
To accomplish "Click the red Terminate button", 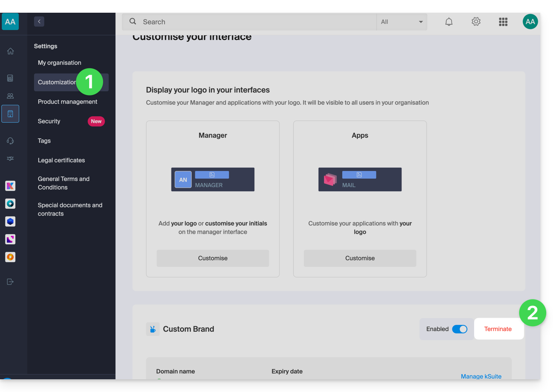I will coord(498,329).
